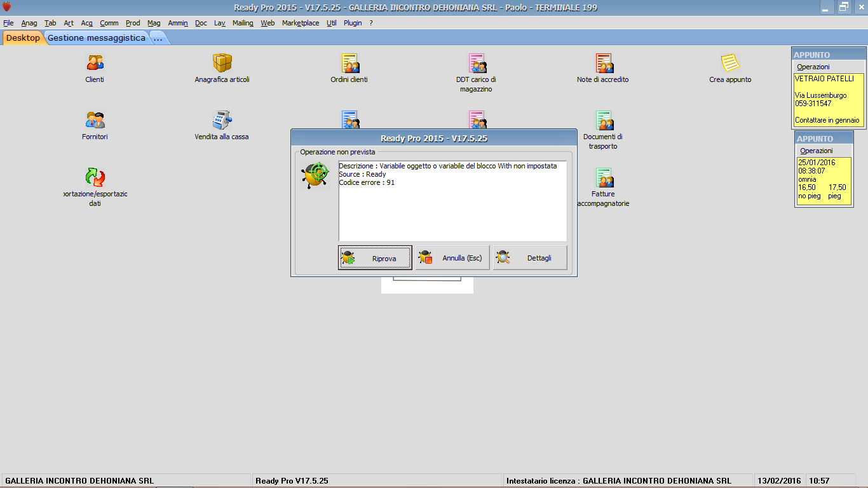
Task: Restore down the Ready Pro window
Action: (844, 7)
